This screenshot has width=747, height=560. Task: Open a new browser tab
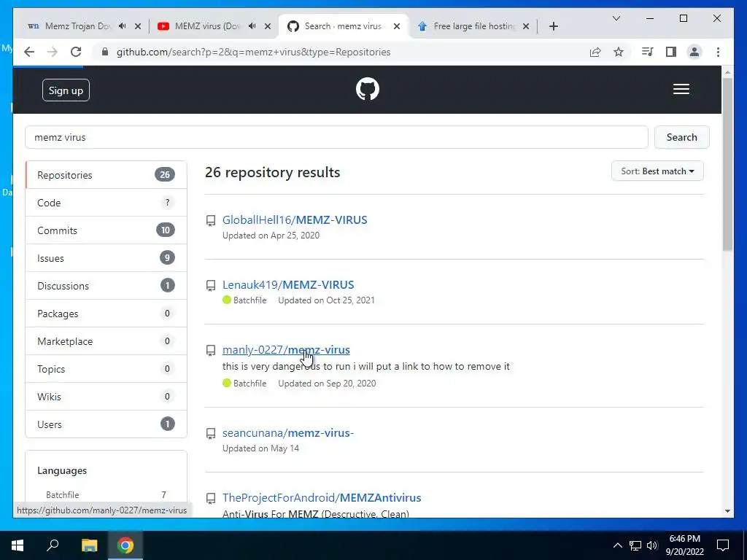click(x=553, y=26)
